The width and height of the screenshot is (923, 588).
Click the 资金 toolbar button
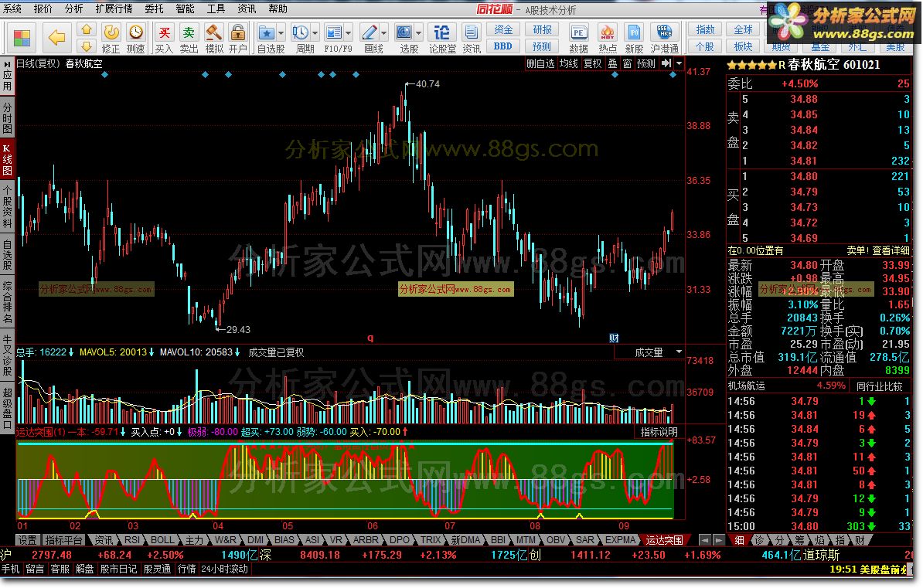click(x=502, y=29)
